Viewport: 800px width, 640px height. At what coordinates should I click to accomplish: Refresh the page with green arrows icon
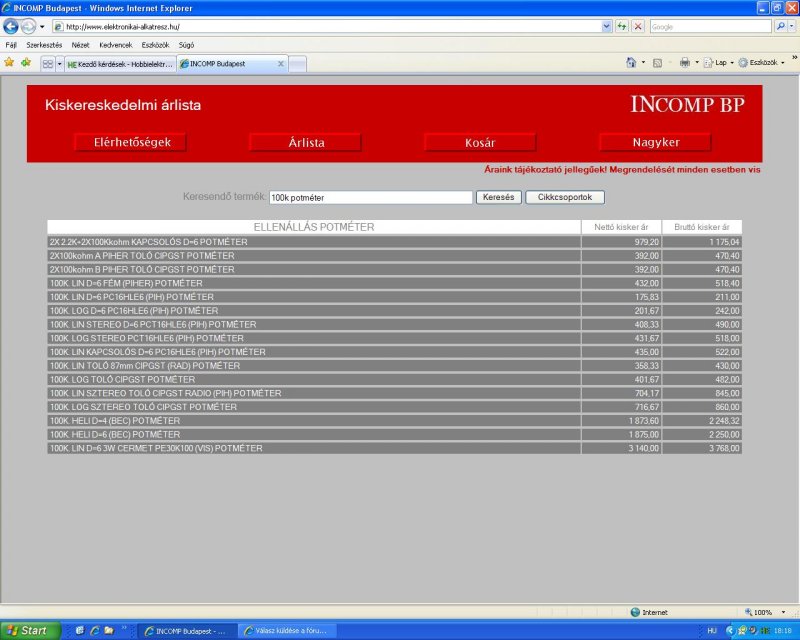[x=621, y=27]
